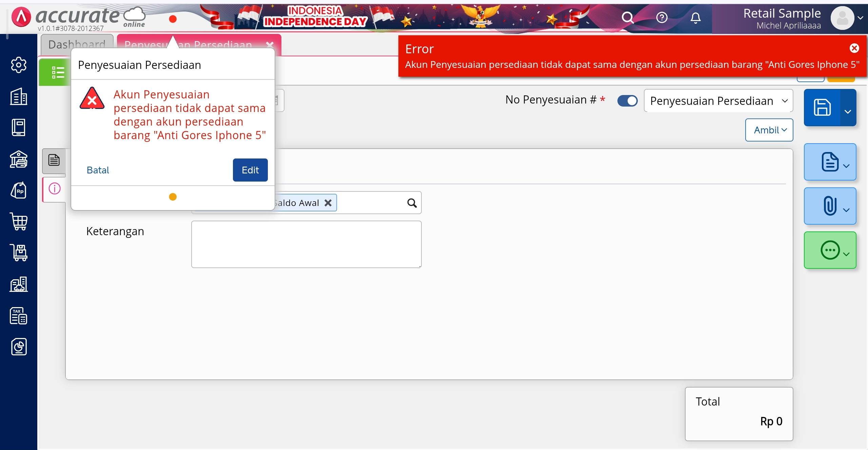Click into the Keterangan text area

point(306,244)
